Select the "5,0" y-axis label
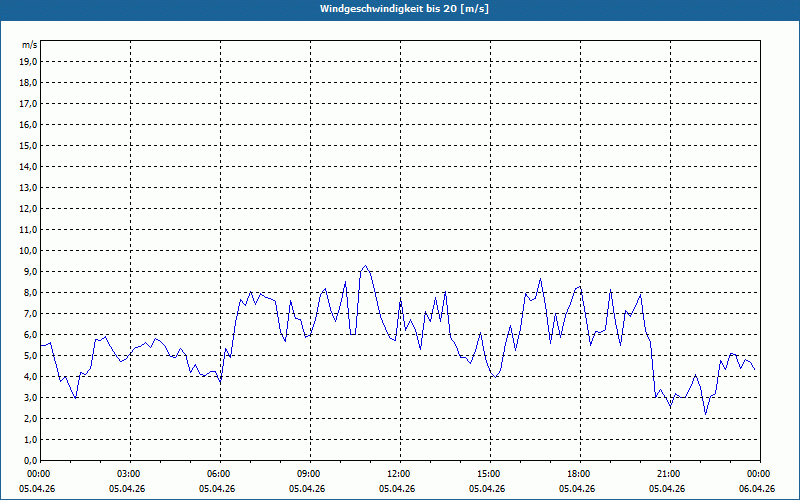The height and width of the screenshot is (500, 800). [30, 356]
